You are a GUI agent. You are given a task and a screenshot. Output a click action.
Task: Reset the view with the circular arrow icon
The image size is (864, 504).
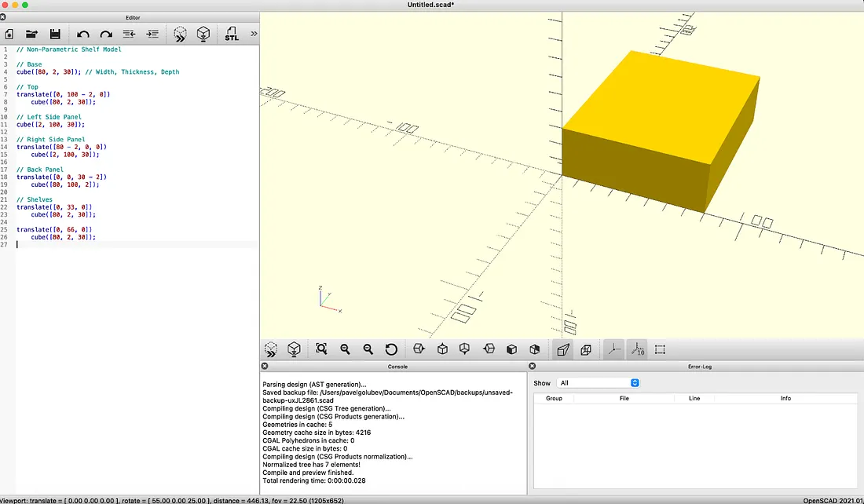pyautogui.click(x=391, y=349)
